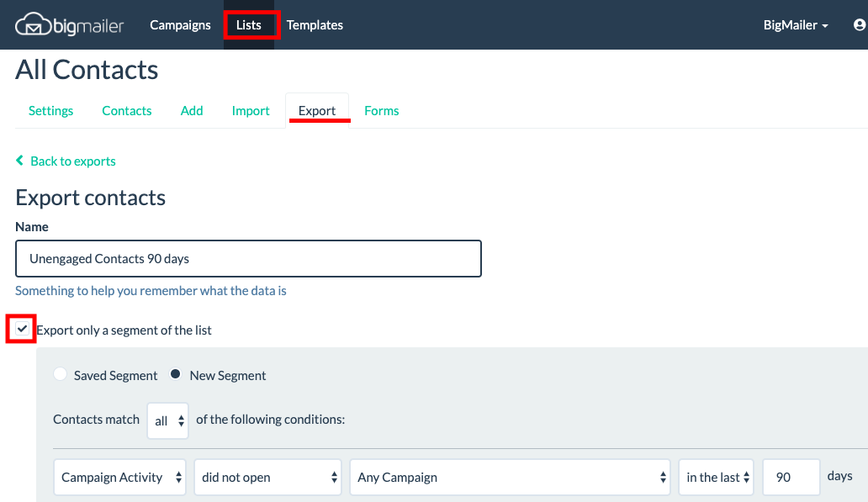This screenshot has height=502, width=868.
Task: Uncheck Export only a segment checkbox
Action: tap(22, 329)
